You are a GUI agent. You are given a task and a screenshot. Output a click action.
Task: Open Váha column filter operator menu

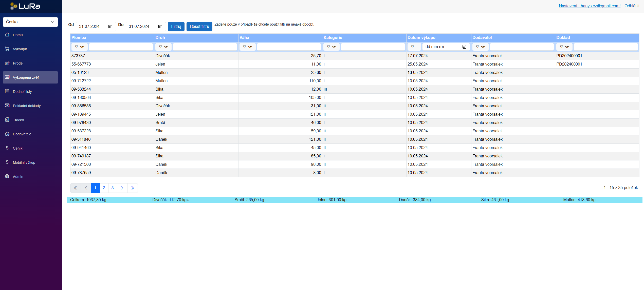248,47
